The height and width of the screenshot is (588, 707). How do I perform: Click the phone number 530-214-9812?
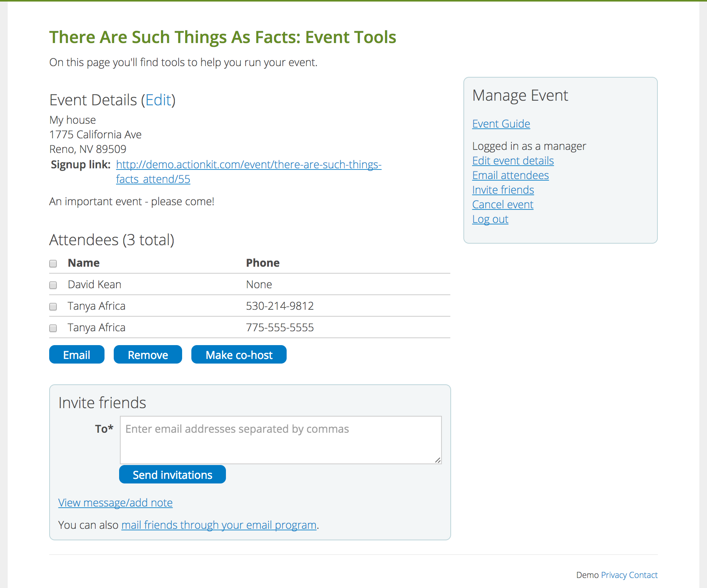coord(280,306)
